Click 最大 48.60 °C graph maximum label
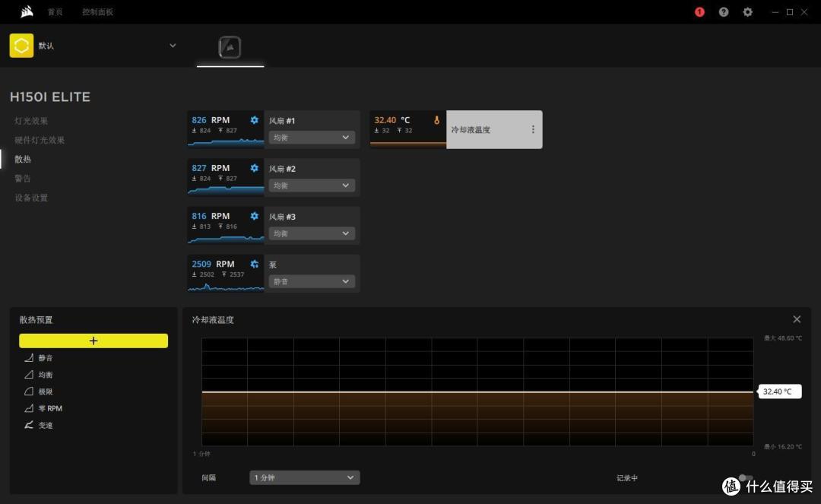The image size is (821, 504). 783,338
